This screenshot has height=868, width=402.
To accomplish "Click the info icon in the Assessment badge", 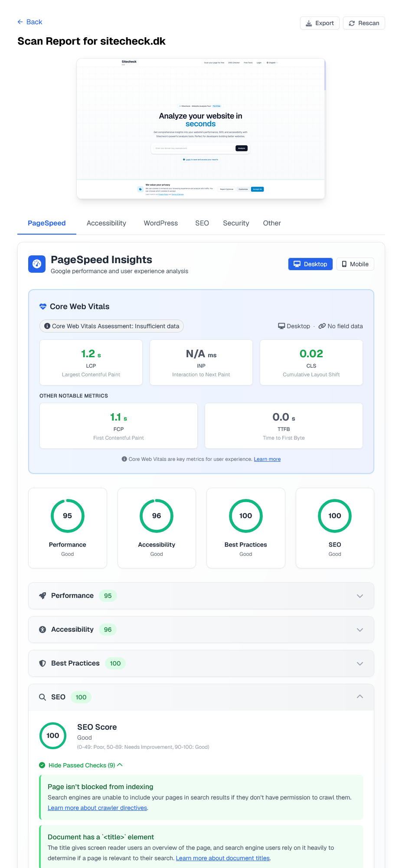I will click(47, 326).
